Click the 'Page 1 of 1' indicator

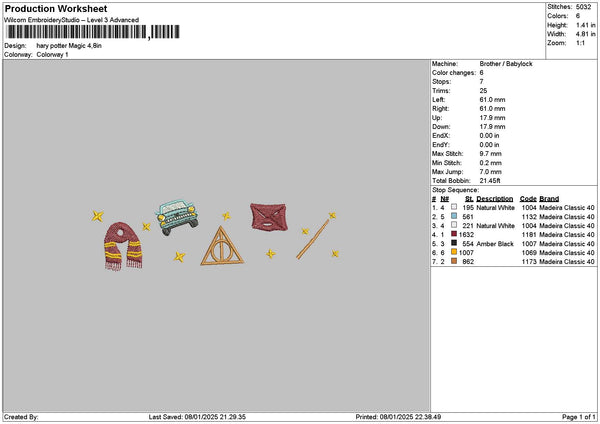579,417
